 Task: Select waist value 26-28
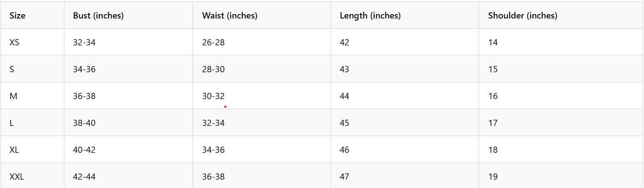(x=213, y=43)
